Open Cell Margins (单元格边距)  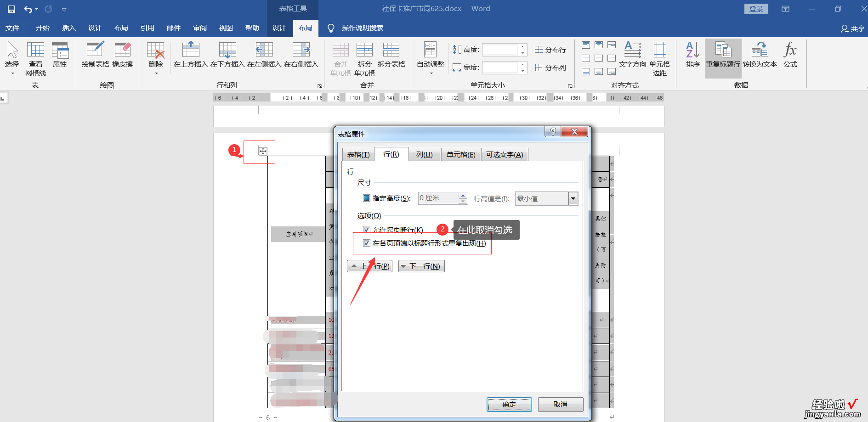click(660, 58)
